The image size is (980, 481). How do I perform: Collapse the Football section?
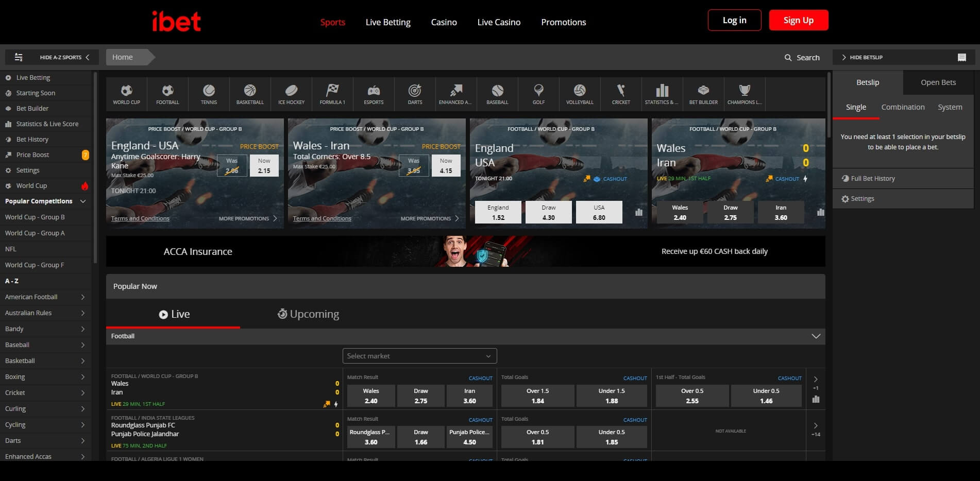(816, 336)
